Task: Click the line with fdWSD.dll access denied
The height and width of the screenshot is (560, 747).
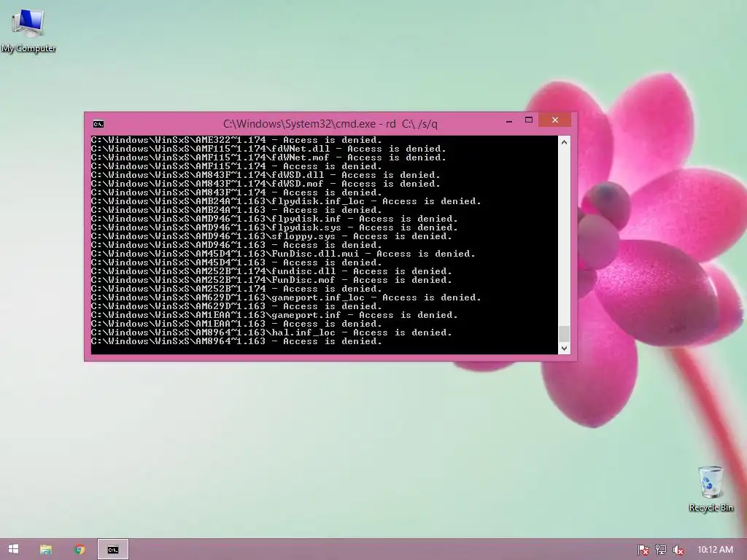Action: pos(266,175)
